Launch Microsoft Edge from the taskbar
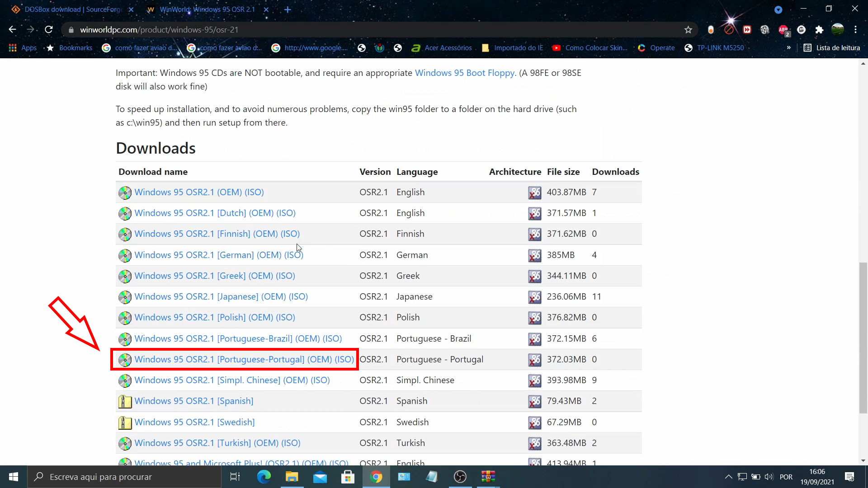This screenshot has height=488, width=868. click(264, 477)
